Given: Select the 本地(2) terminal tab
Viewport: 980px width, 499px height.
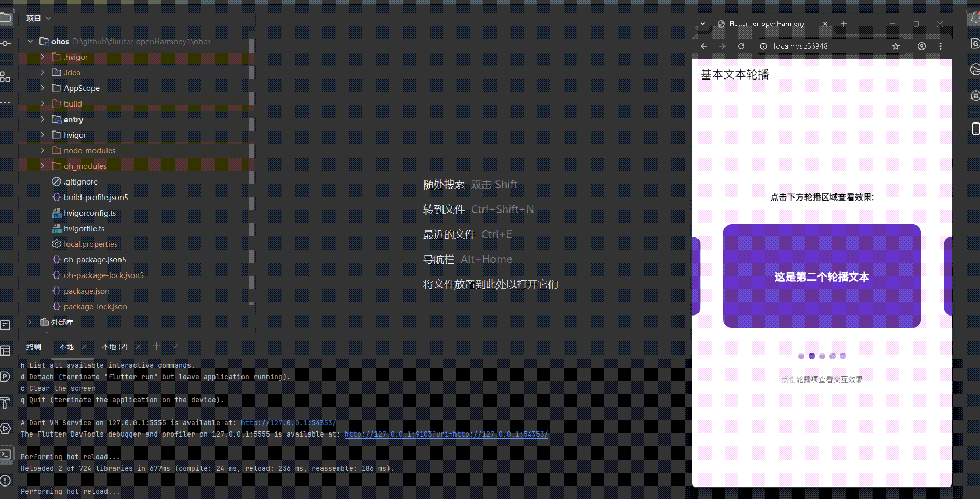Looking at the screenshot, I should (x=114, y=346).
